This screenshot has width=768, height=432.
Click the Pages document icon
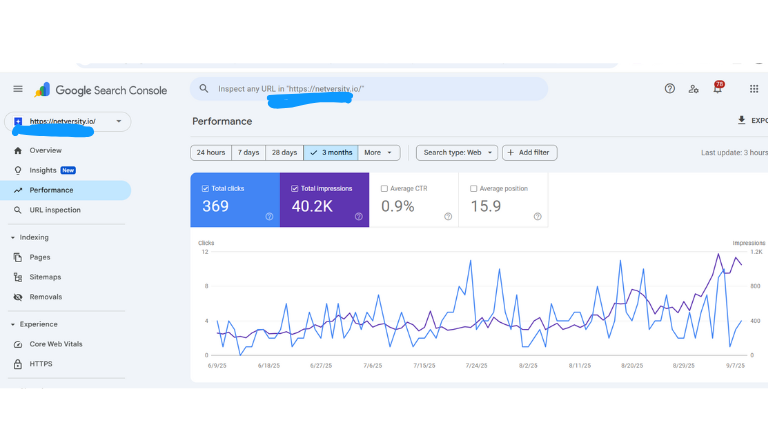(18, 257)
